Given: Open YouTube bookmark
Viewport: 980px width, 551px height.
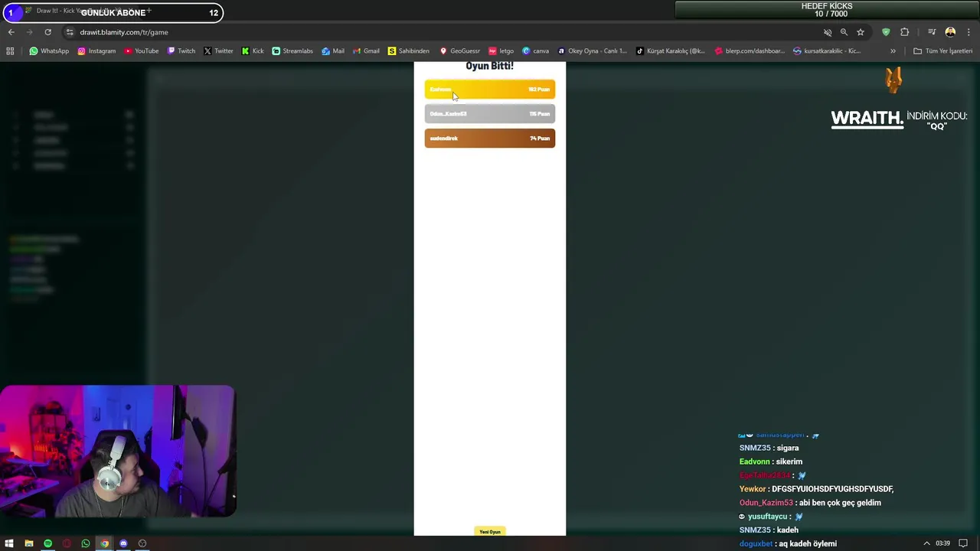Looking at the screenshot, I should [142, 51].
